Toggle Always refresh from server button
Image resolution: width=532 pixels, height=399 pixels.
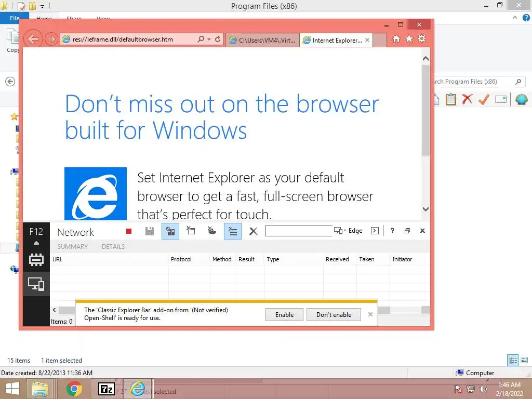170,231
